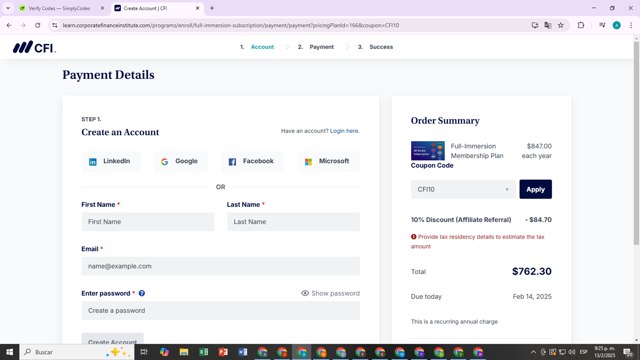
Task: Toggle Show password
Action: pyautogui.click(x=330, y=293)
